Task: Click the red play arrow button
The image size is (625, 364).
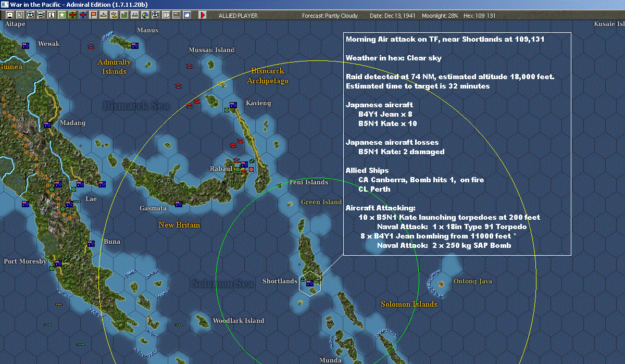Action: tap(203, 15)
